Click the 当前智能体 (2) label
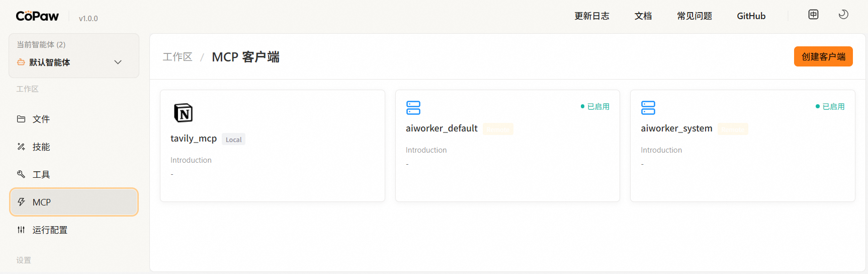The width and height of the screenshot is (868, 274). (x=41, y=44)
